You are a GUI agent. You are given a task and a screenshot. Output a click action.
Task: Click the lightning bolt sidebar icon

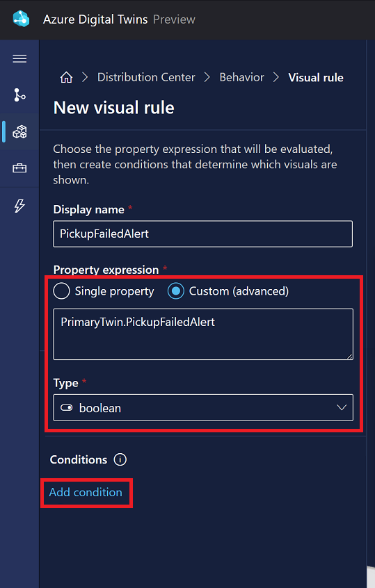click(19, 206)
